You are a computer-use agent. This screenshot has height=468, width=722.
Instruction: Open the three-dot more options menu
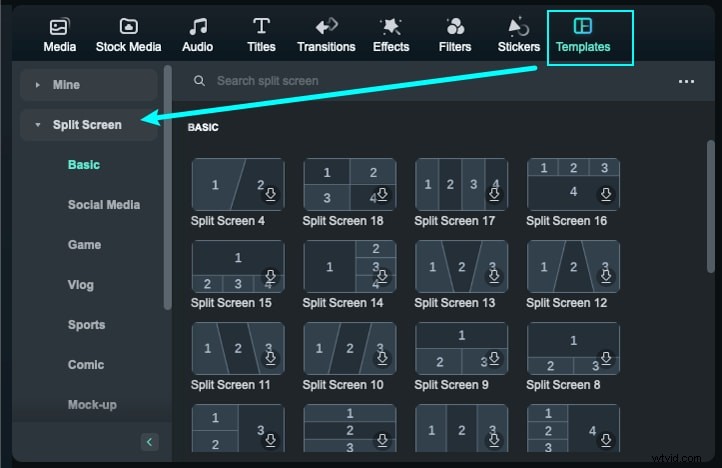686,81
